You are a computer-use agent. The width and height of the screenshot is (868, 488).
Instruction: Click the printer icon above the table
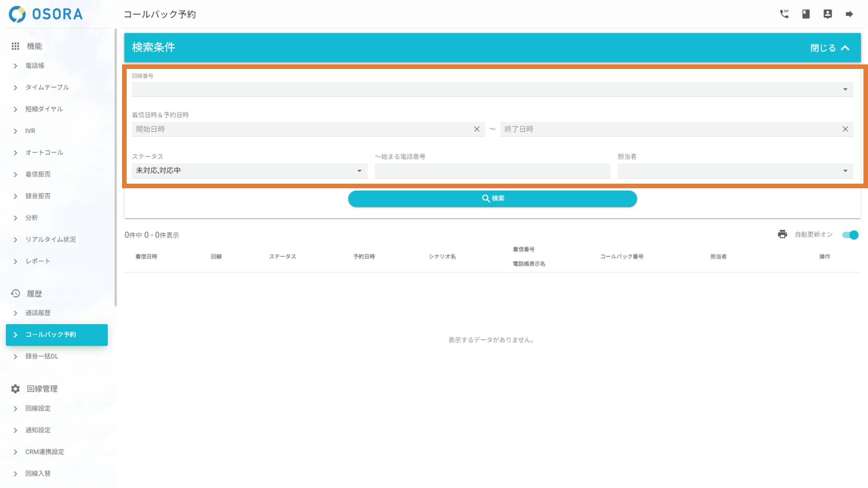coord(782,234)
